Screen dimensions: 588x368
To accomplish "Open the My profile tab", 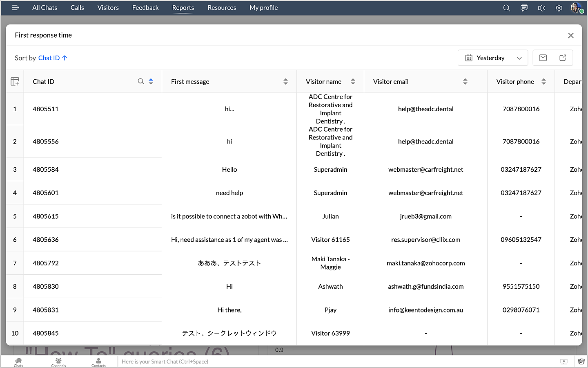I will [x=264, y=8].
